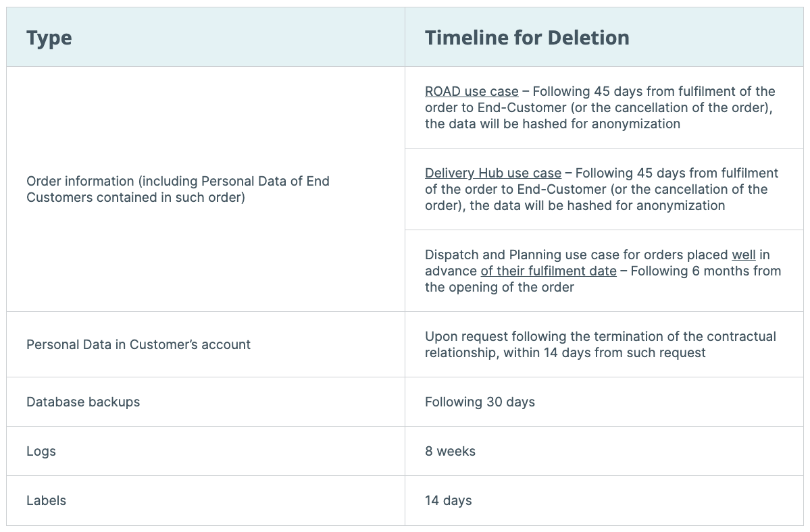Viewport: 810px width, 532px height.
Task: Click the underlined 'of their fulfilment date' text
Action: (549, 271)
